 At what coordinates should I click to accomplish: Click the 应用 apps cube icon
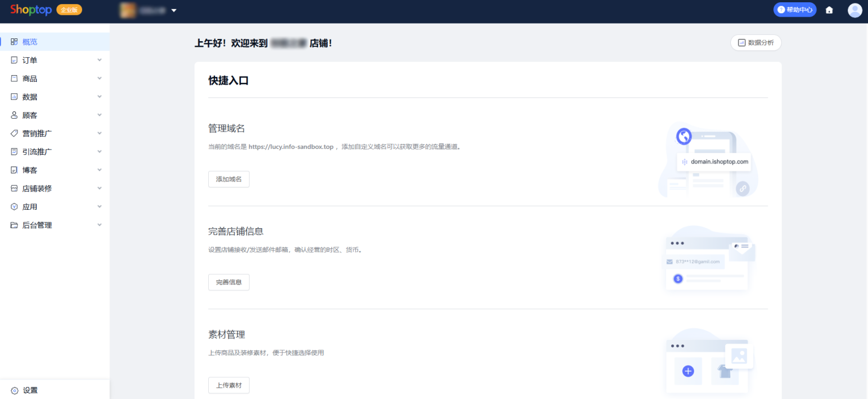(x=14, y=207)
